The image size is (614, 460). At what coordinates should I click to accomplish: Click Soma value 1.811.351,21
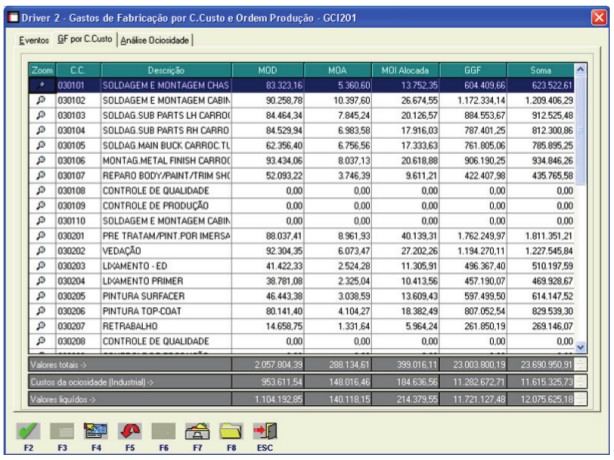549,236
